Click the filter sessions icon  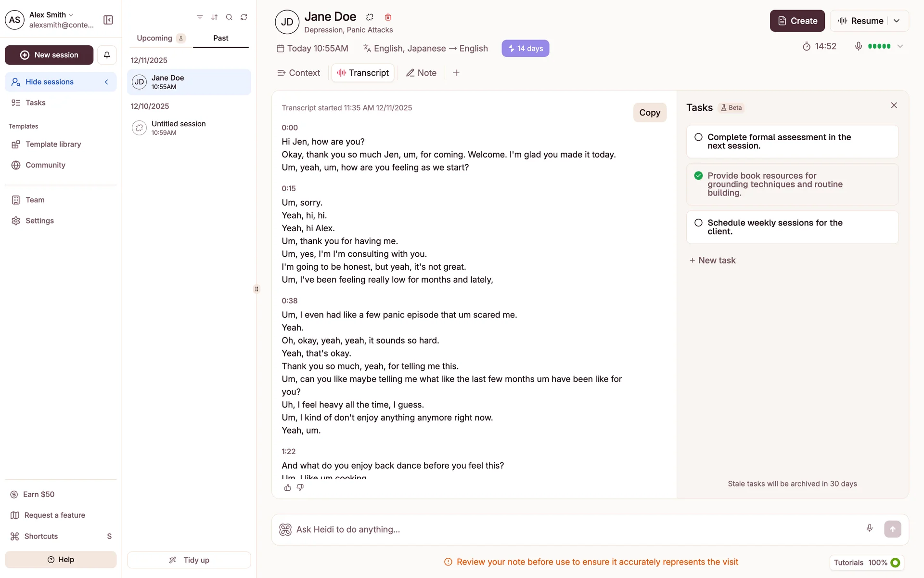tap(200, 17)
